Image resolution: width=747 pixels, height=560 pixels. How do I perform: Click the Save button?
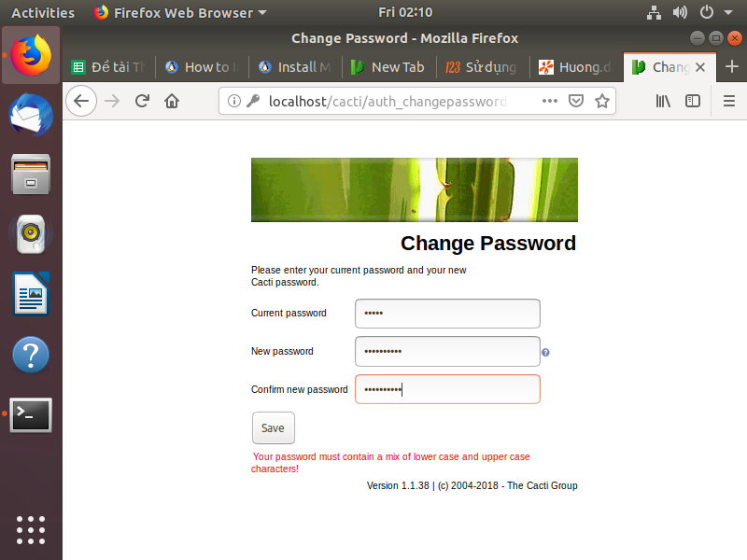tap(274, 428)
